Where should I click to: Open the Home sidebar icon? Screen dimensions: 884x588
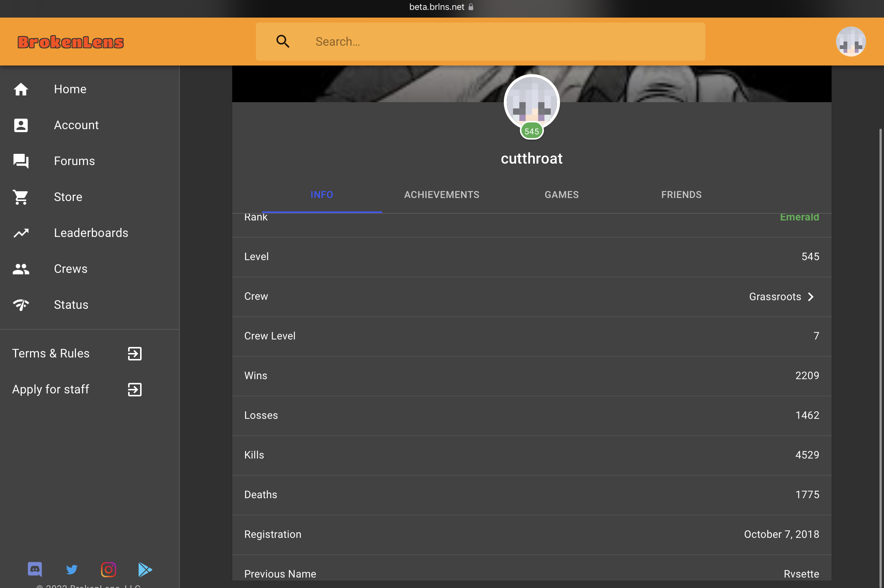tap(21, 89)
